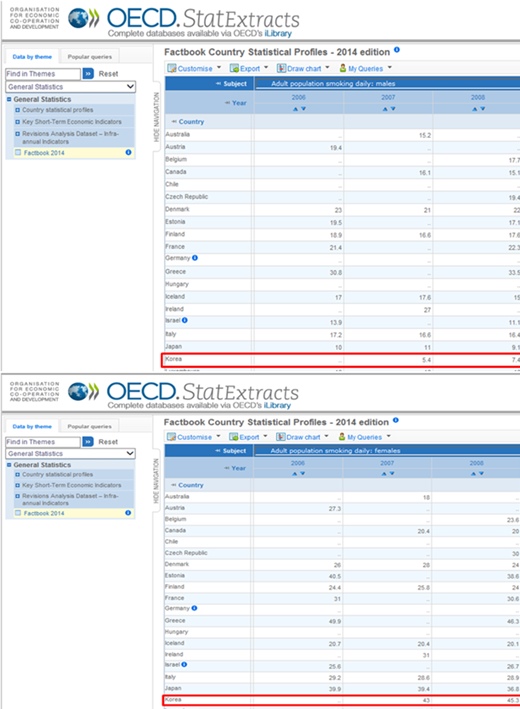Open the General Statistics dropdown in upper sidebar
The width and height of the screenshot is (520, 709).
(71, 86)
